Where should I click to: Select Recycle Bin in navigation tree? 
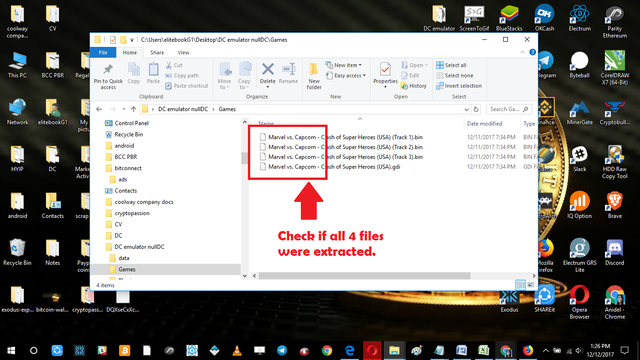[x=124, y=134]
